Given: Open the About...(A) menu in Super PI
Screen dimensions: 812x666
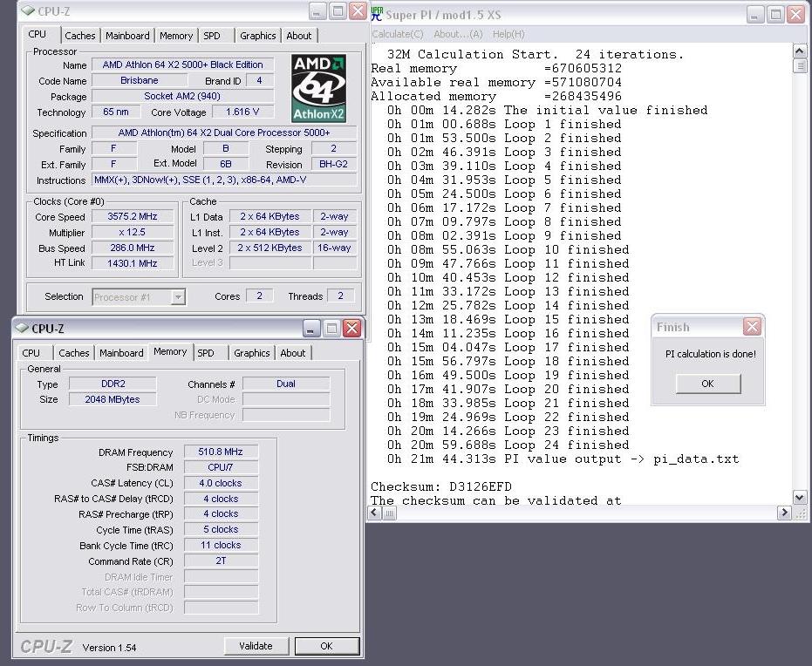Looking at the screenshot, I should click(458, 34).
